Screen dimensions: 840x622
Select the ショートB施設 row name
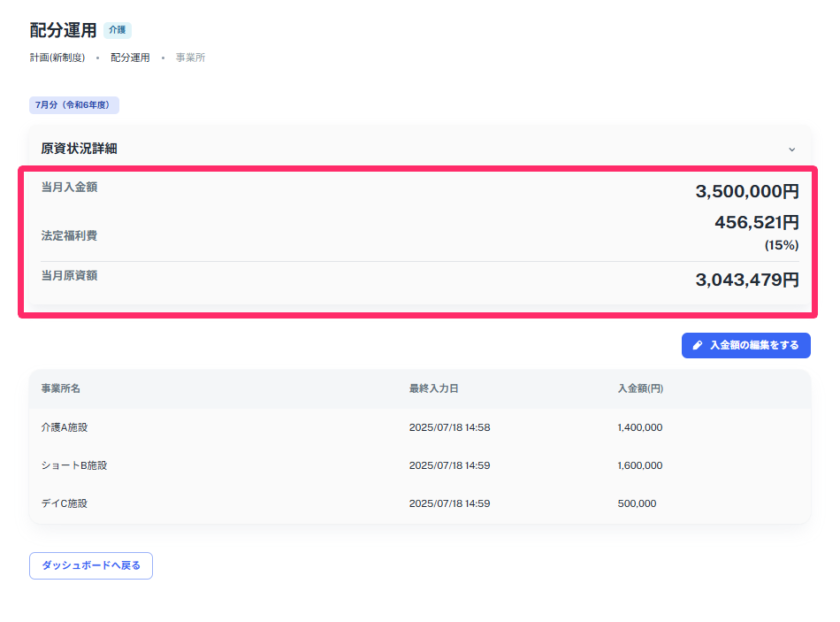pyautogui.click(x=67, y=465)
